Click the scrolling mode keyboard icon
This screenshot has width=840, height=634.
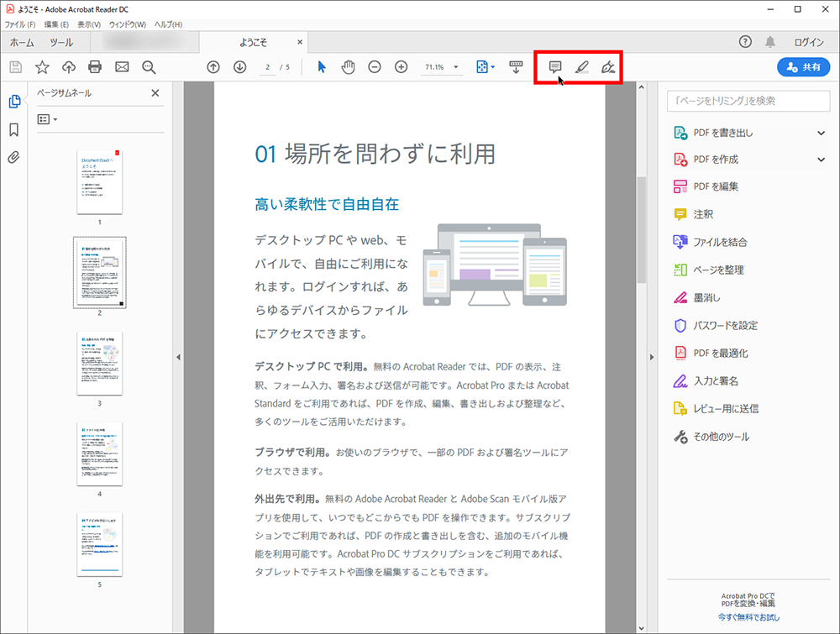tap(516, 67)
